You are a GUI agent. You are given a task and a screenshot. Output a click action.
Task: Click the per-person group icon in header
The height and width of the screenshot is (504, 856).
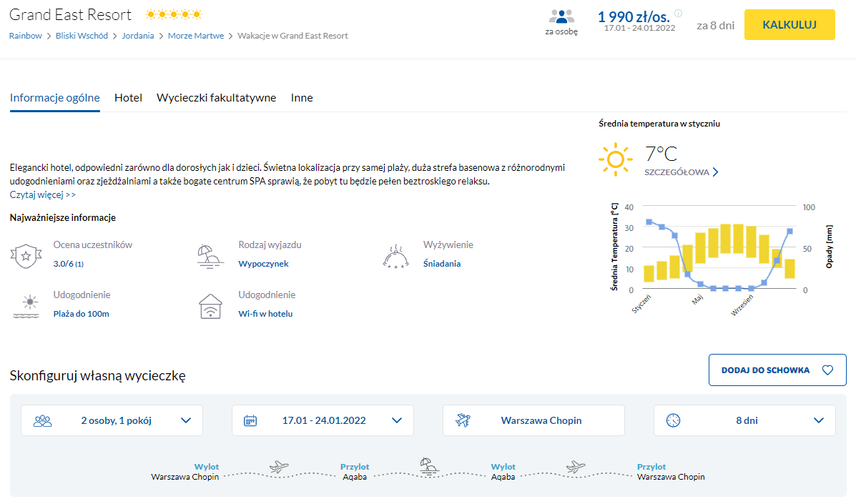point(561,16)
